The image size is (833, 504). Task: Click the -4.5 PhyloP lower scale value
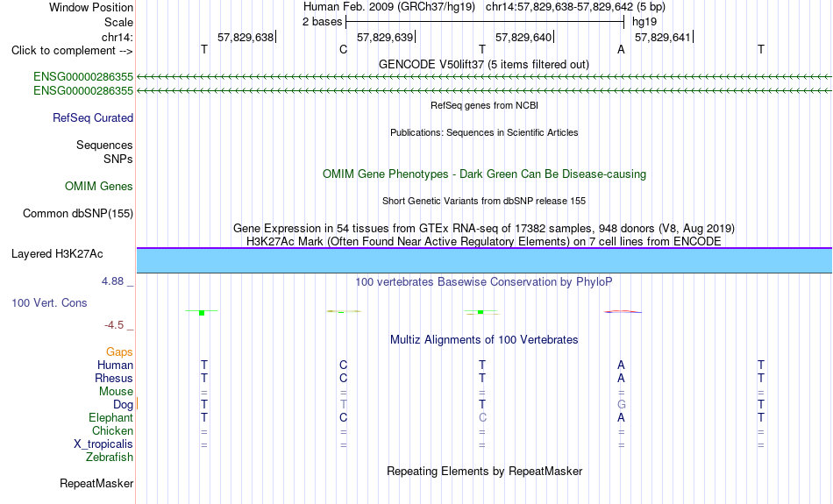click(114, 325)
